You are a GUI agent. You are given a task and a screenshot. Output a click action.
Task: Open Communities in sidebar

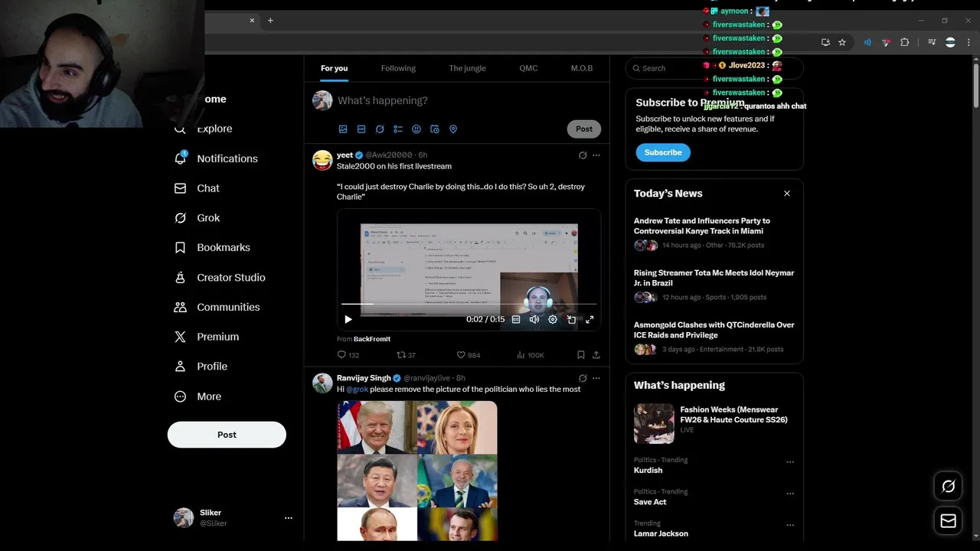217,307
